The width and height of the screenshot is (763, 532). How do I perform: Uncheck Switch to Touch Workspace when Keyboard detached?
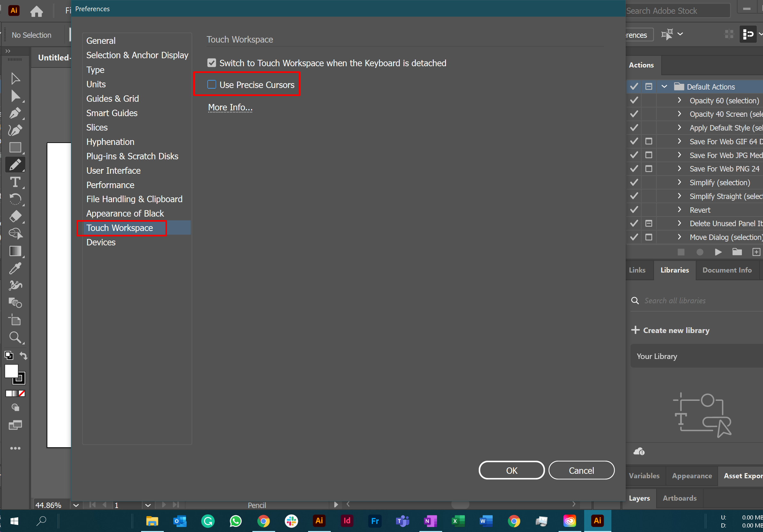pyautogui.click(x=212, y=62)
